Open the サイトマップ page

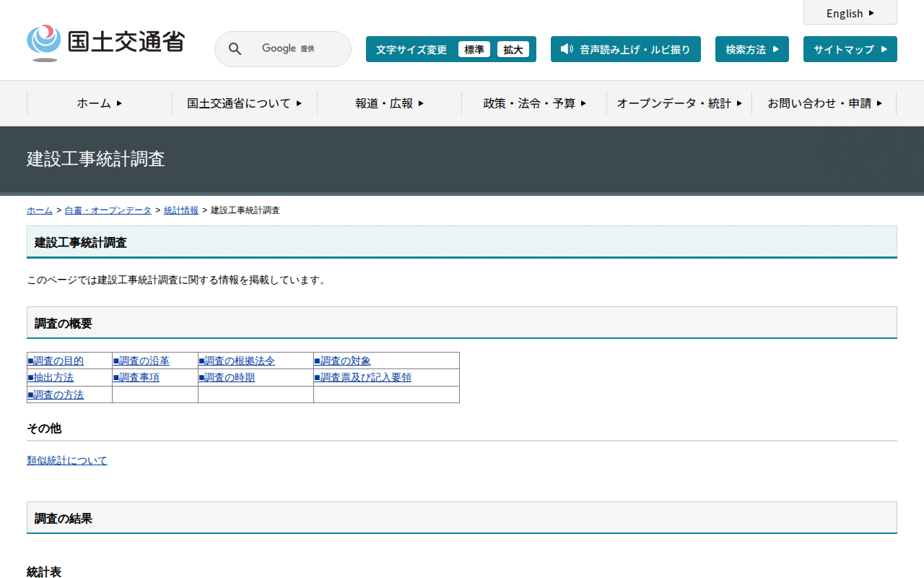850,49
